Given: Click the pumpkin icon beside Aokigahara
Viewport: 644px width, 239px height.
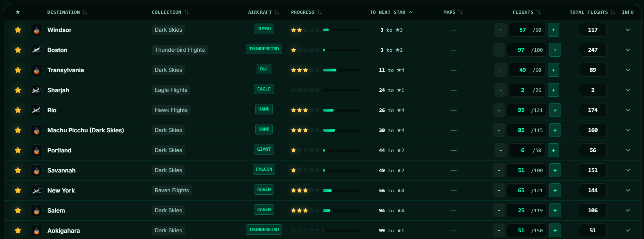Looking at the screenshot, I should (37, 231).
